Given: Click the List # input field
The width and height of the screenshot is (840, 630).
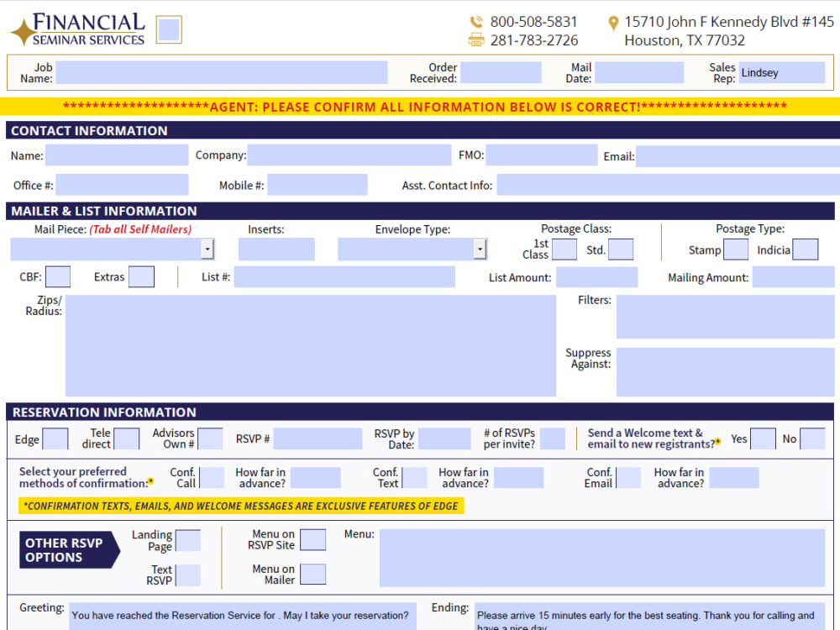Looking at the screenshot, I should pos(344,277).
